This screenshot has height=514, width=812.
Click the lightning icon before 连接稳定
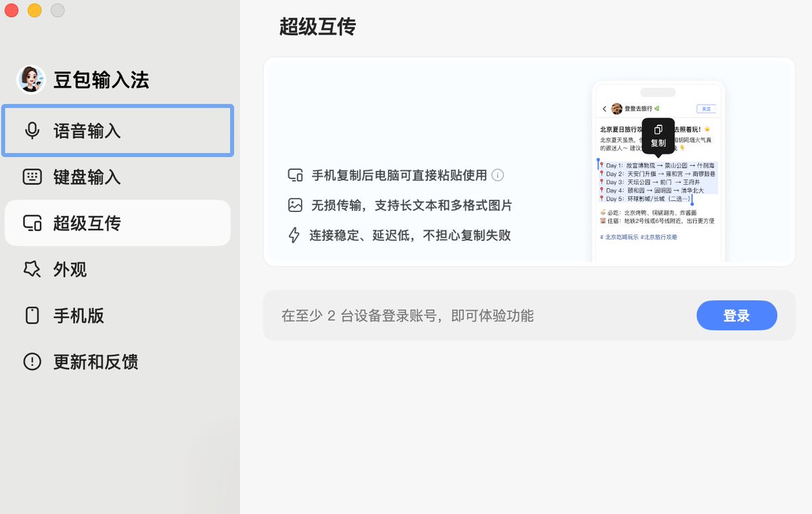coord(294,236)
